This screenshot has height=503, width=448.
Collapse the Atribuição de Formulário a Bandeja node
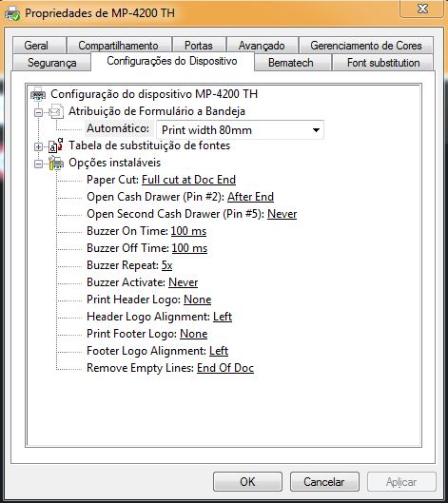(38, 112)
